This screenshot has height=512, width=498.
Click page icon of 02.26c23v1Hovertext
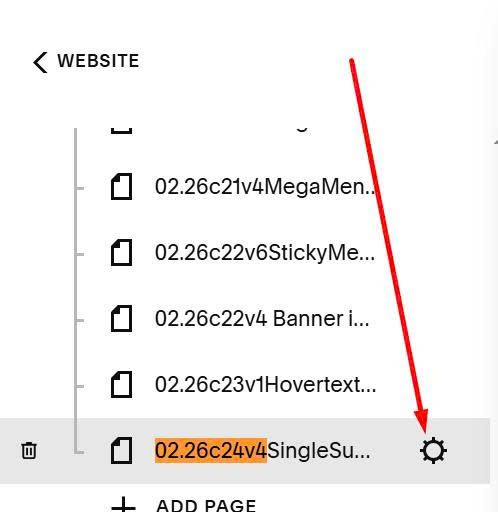[x=121, y=385]
